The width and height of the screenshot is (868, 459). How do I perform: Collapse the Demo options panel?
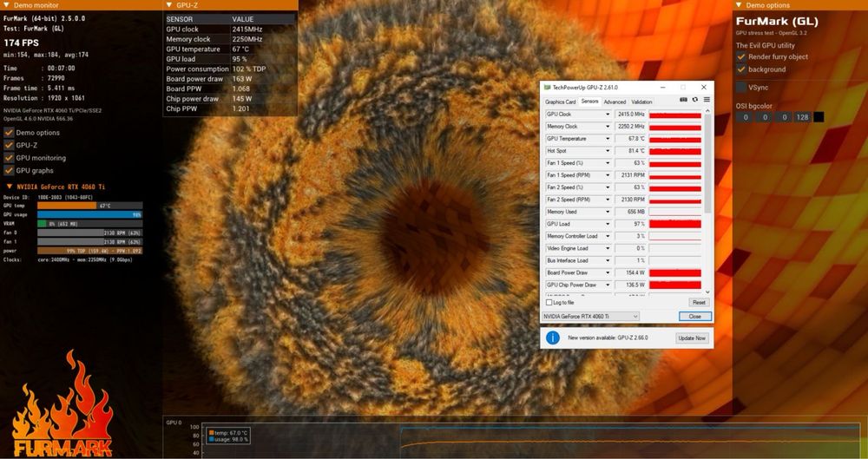[x=739, y=5]
